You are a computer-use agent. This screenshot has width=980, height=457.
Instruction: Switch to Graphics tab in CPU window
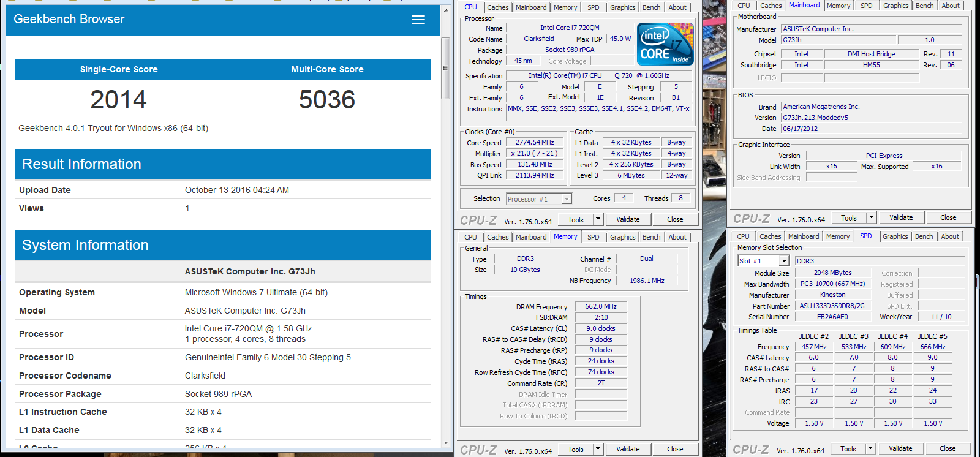coord(623,7)
